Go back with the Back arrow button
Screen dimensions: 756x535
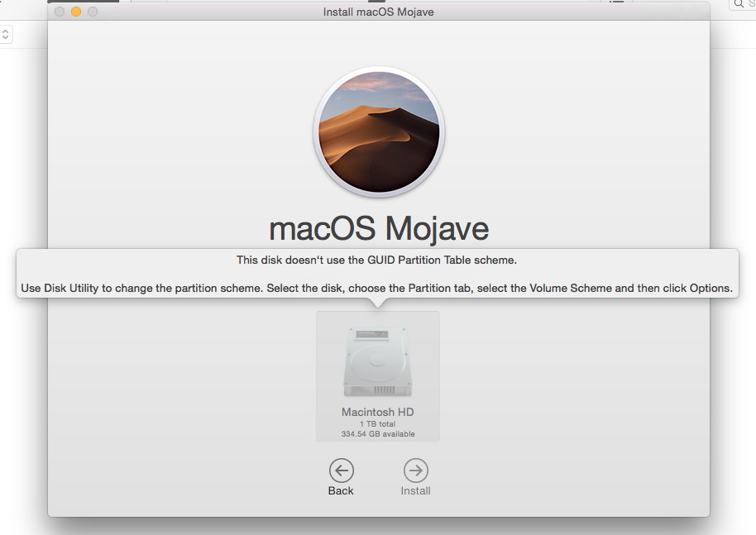click(x=342, y=471)
